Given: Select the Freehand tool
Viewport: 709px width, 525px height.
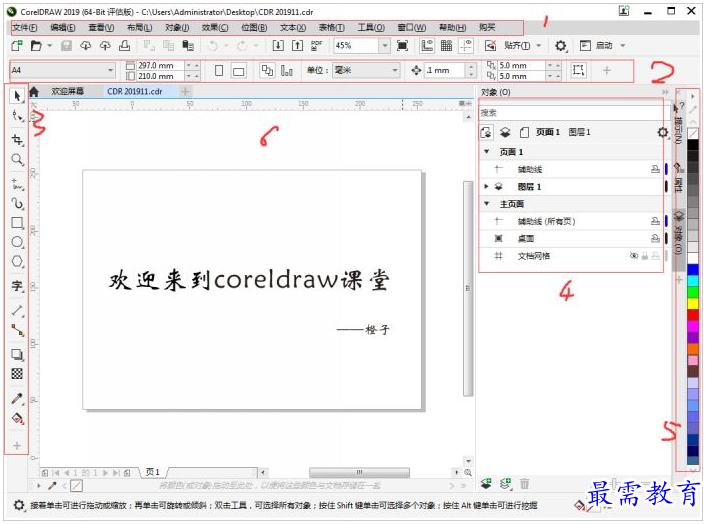Looking at the screenshot, I should click(x=17, y=184).
